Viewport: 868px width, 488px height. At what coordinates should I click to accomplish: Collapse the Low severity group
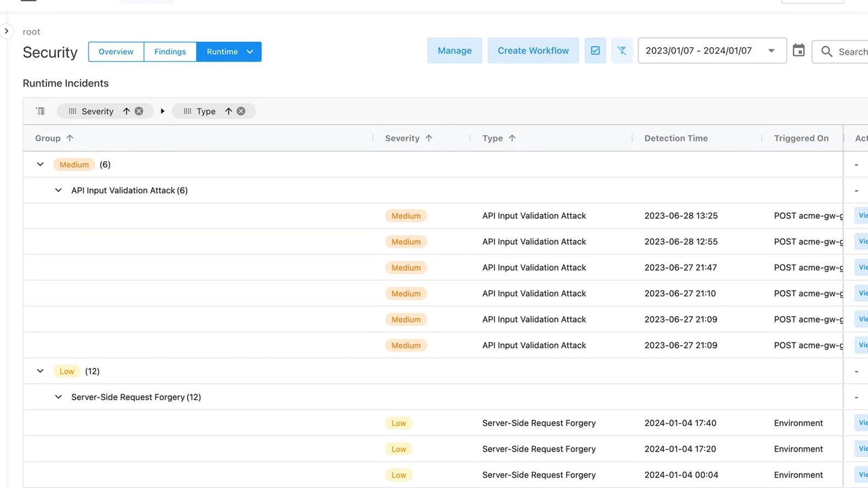40,371
